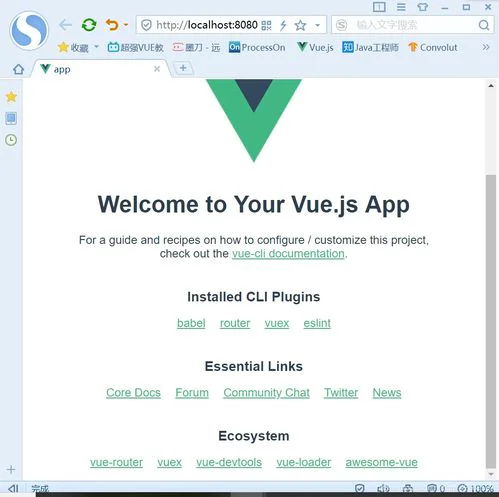Open the vuex link under Ecosystem
499x497 pixels.
point(169,463)
